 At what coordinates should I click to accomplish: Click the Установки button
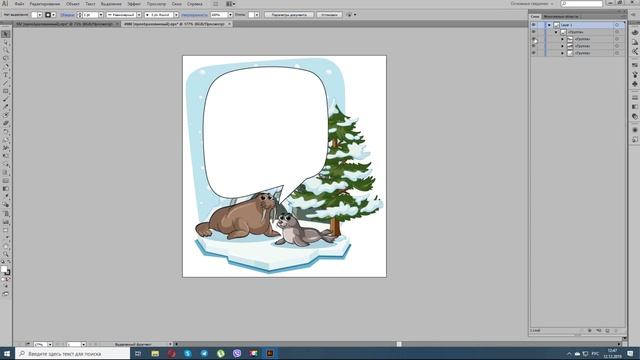[x=329, y=15]
